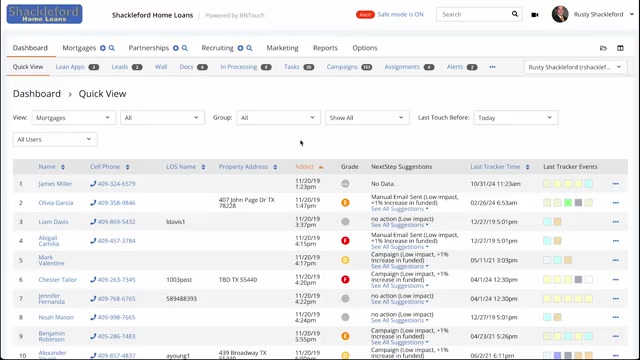The image size is (640, 360).
Task: Expand See All Suggestions for Olivia Garcia
Action: coord(400,209)
